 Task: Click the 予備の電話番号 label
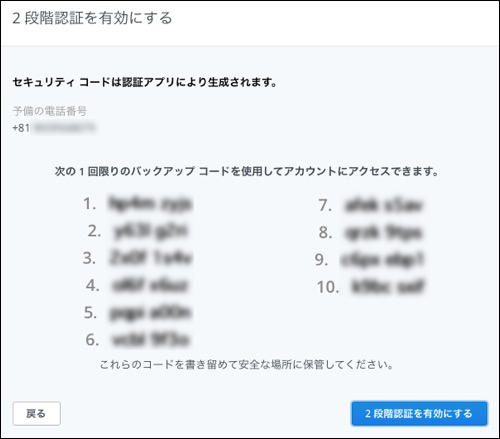50,111
